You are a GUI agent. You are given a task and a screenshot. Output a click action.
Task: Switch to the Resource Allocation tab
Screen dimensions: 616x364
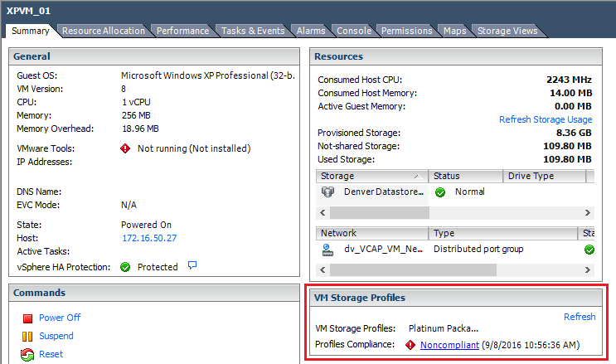104,31
